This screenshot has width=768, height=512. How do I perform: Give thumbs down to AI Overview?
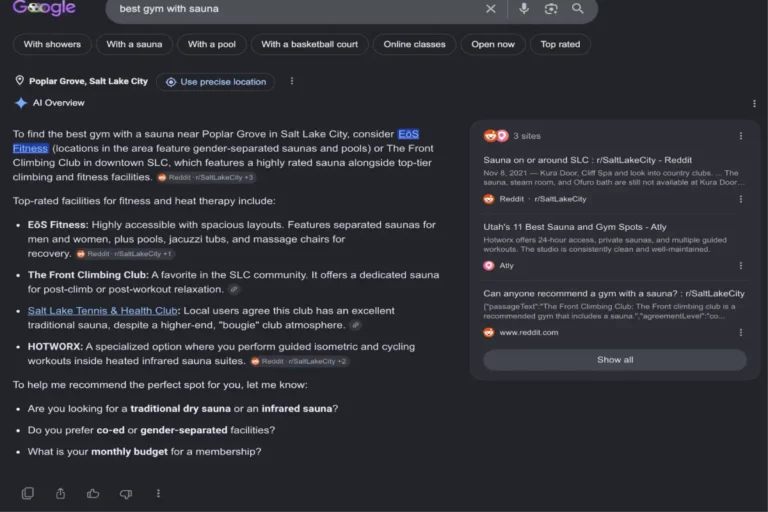tap(126, 494)
